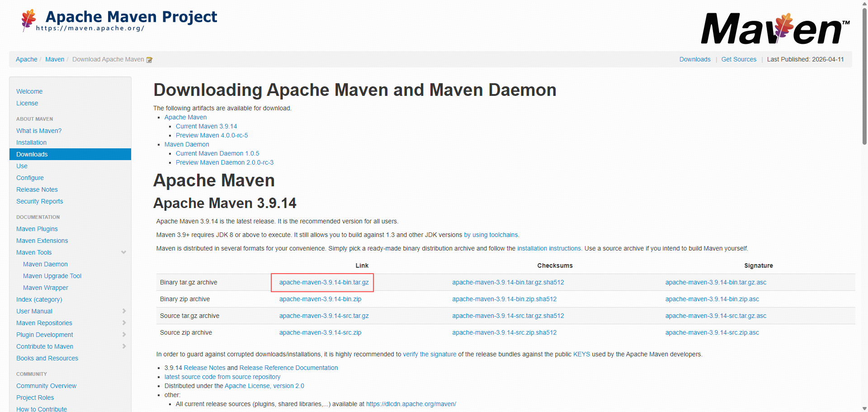Click the Apache Maven feather logo
868x412 pixels.
28,20
